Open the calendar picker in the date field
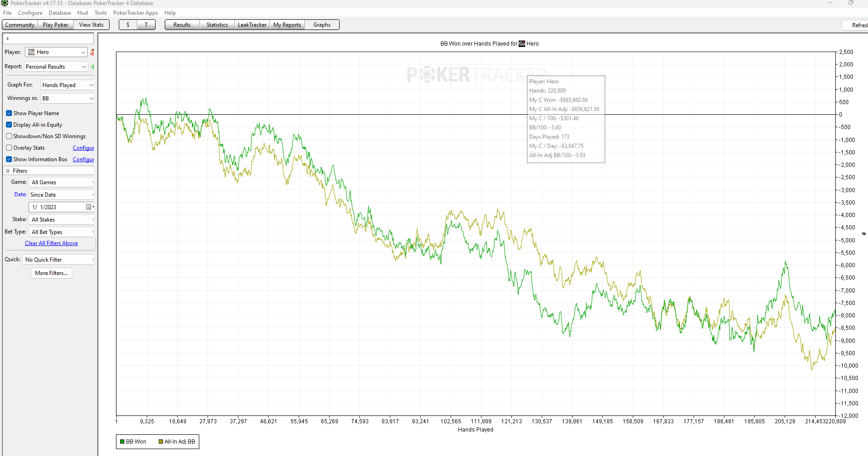Screen dimensions: 868x456 pyautogui.click(x=89, y=207)
